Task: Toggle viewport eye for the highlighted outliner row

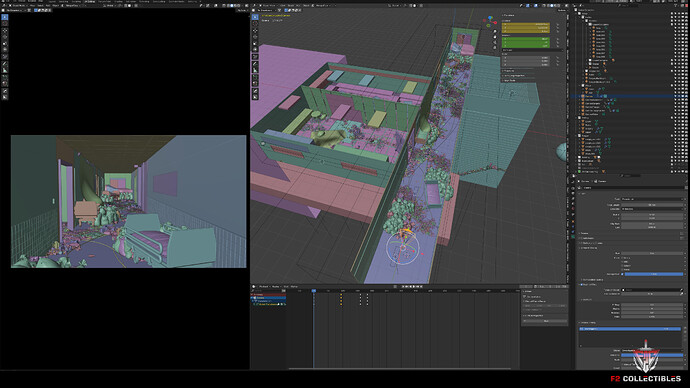Action: 678,96
